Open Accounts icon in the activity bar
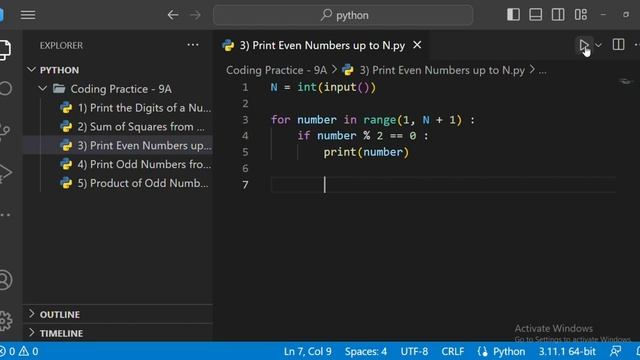This screenshot has height=360, width=640. click(x=5, y=280)
